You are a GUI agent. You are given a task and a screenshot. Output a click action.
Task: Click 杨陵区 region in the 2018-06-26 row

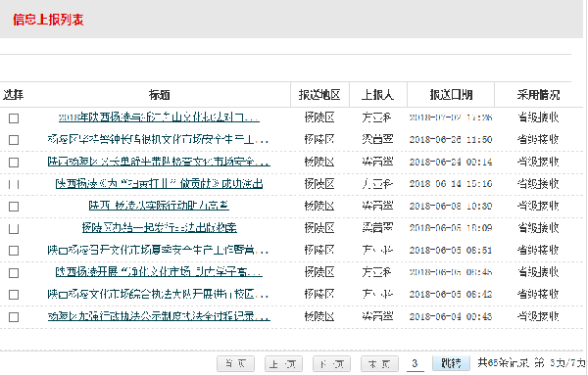(x=319, y=140)
